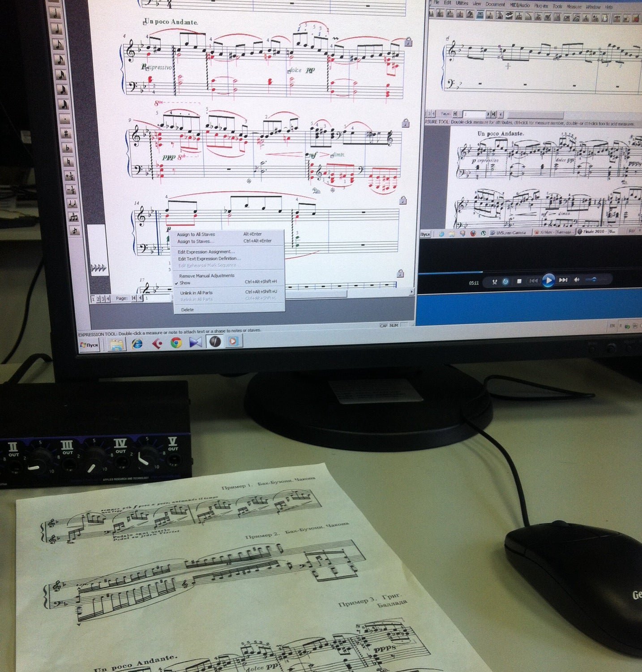
Task: Open the MIDI/Audio menu
Action: click(519, 5)
